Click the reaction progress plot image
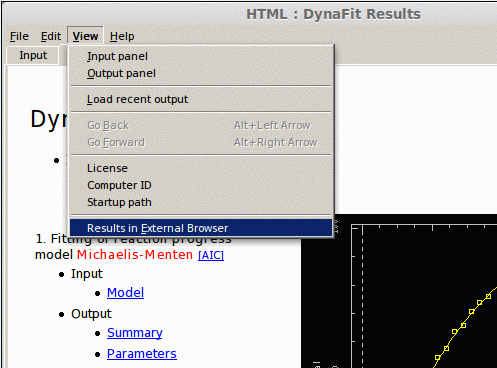Image resolution: width=497 pixels, height=368 pixels. 399,291
